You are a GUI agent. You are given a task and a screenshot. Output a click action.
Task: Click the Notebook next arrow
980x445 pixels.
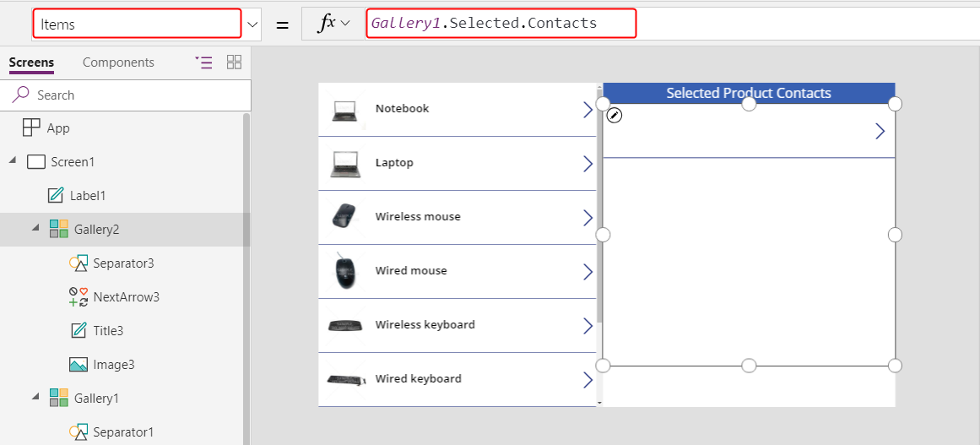coord(587,110)
